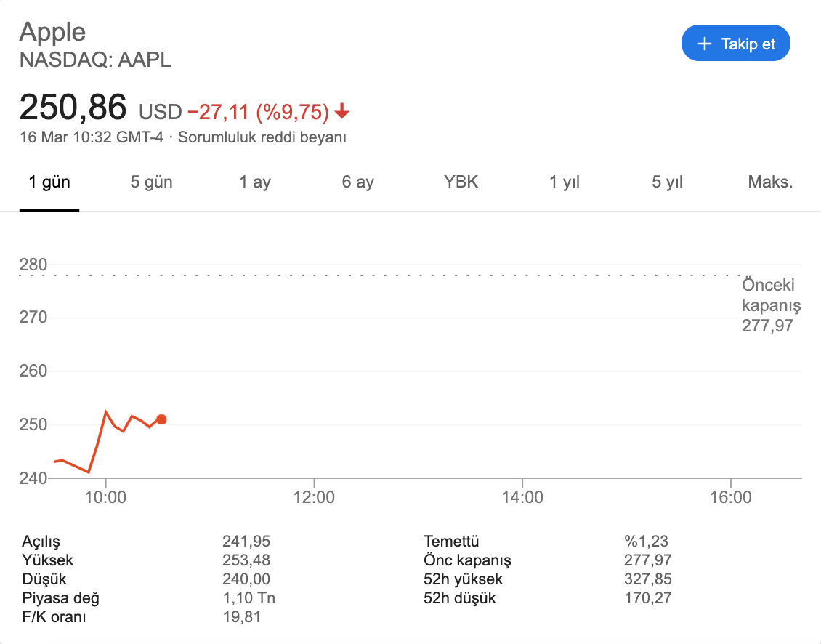Open the Sorumluluk reddi beyanı link
Screen dimensions: 821x644
(262, 137)
